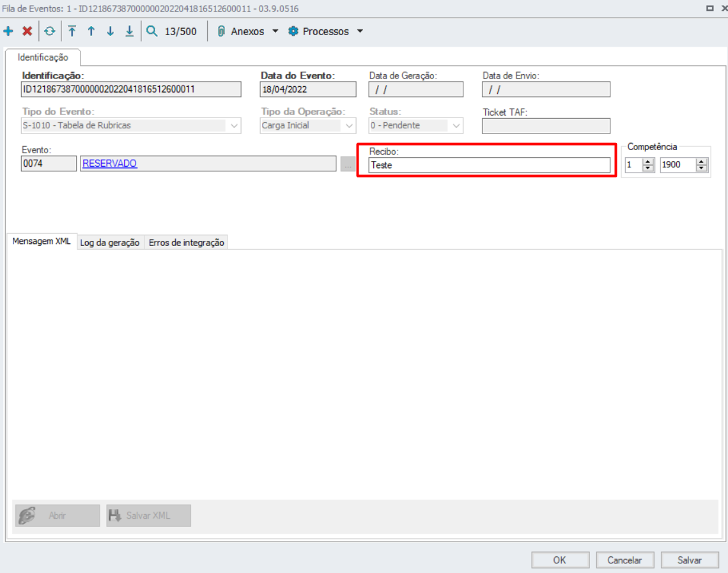This screenshot has height=573, width=728.
Task: Click the magnifier search icon
Action: point(152,31)
